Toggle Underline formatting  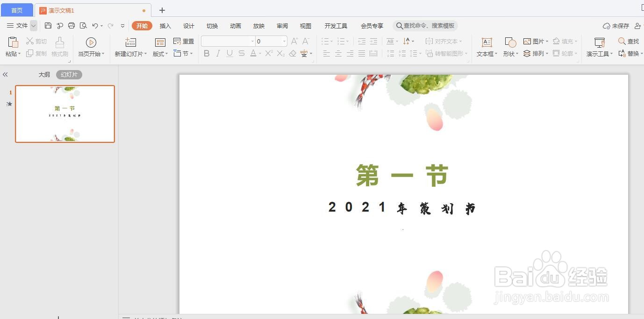click(229, 53)
